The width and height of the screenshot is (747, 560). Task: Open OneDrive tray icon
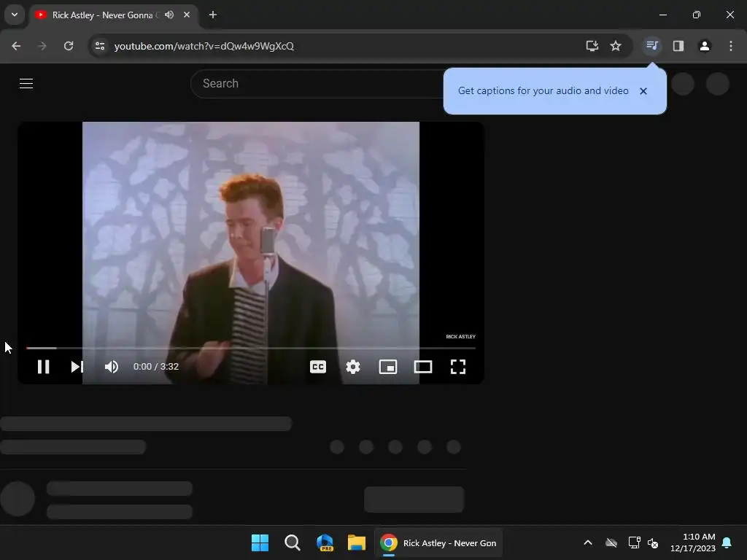tap(611, 542)
